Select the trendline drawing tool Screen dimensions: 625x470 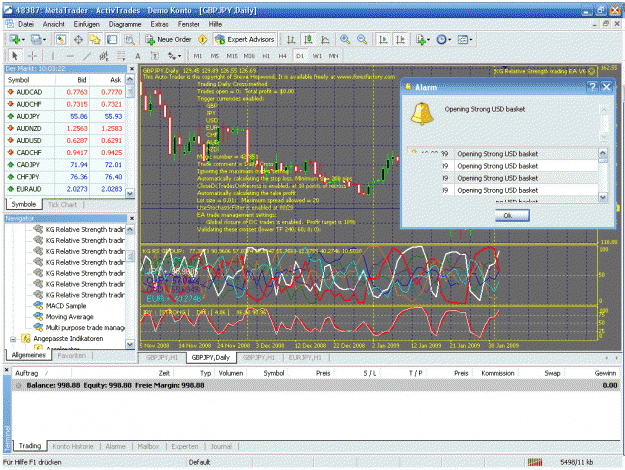(87, 56)
